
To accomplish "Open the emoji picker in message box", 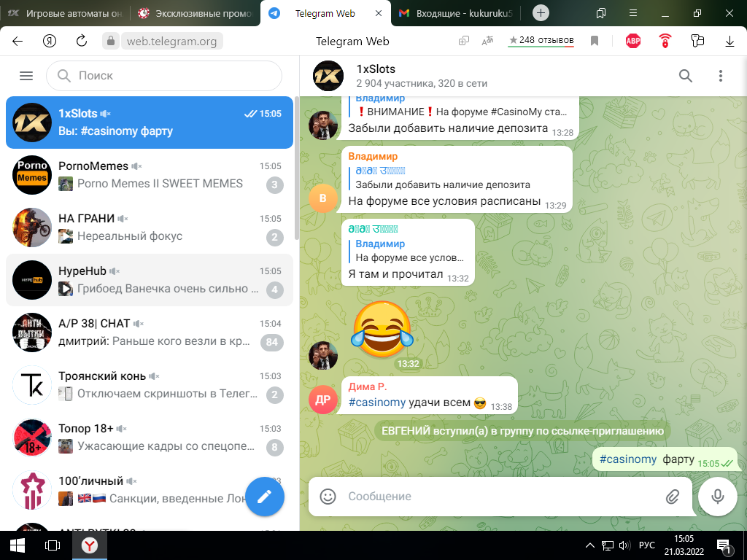I will click(x=328, y=497).
